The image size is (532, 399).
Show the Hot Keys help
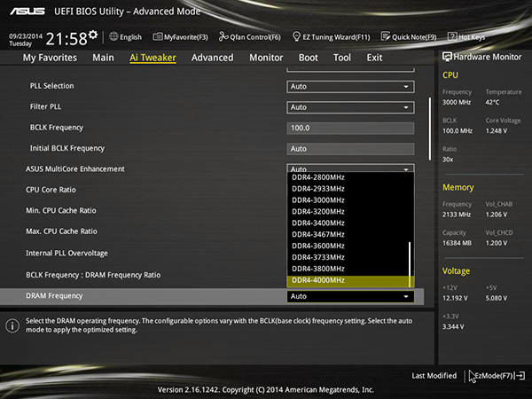472,37
